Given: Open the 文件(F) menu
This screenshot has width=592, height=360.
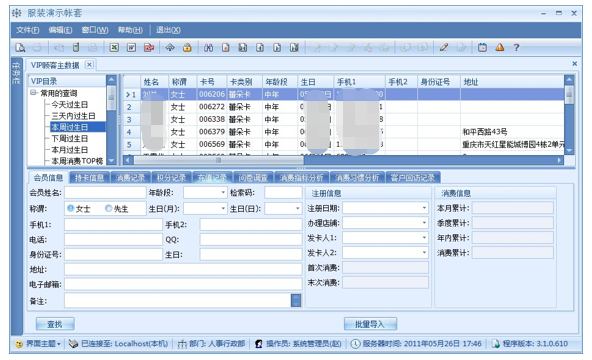Looking at the screenshot, I should pos(28,30).
